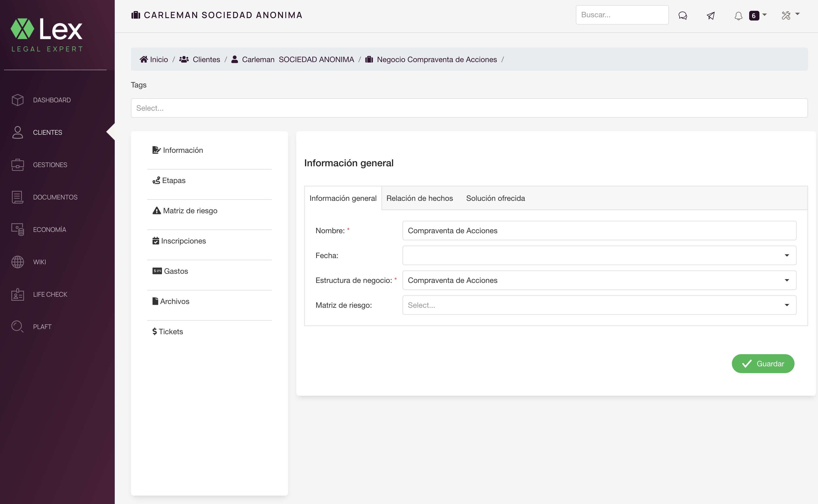The image size is (818, 504).
Task: Click the person icon before Carleman breadcrumb
Action: pyautogui.click(x=235, y=59)
